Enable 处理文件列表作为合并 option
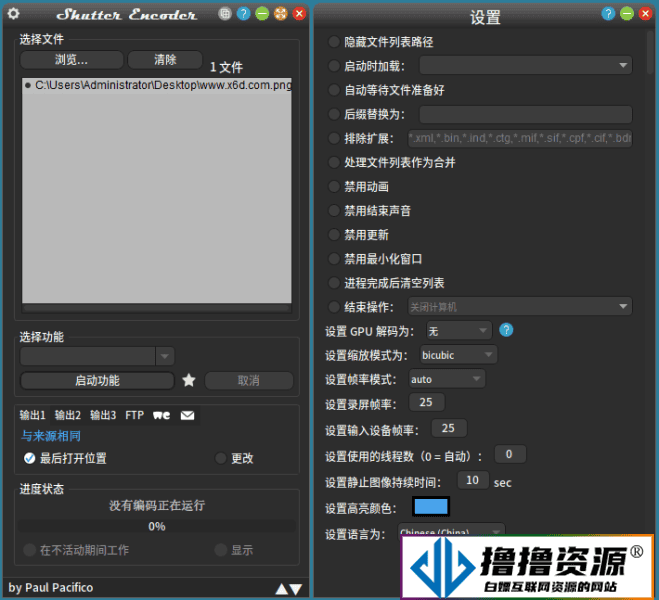 334,162
